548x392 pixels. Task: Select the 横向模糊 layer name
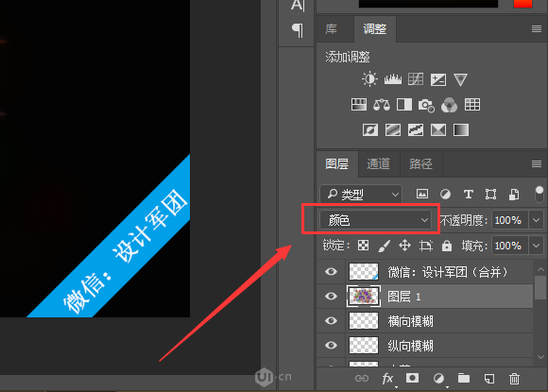(x=411, y=321)
